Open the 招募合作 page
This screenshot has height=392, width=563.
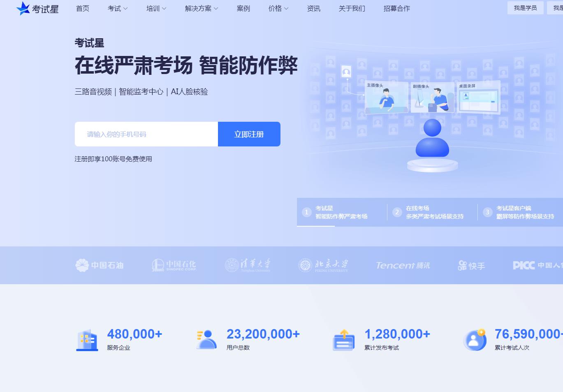click(397, 8)
